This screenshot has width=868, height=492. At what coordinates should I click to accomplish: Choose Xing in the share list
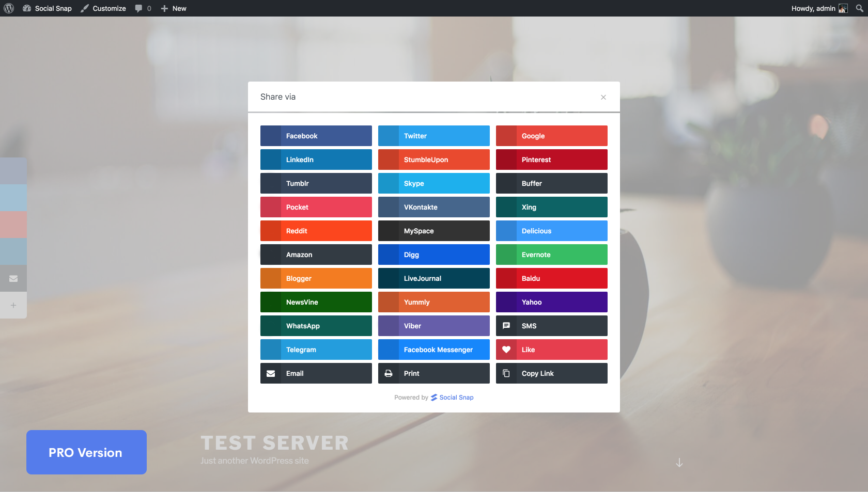[x=552, y=207]
